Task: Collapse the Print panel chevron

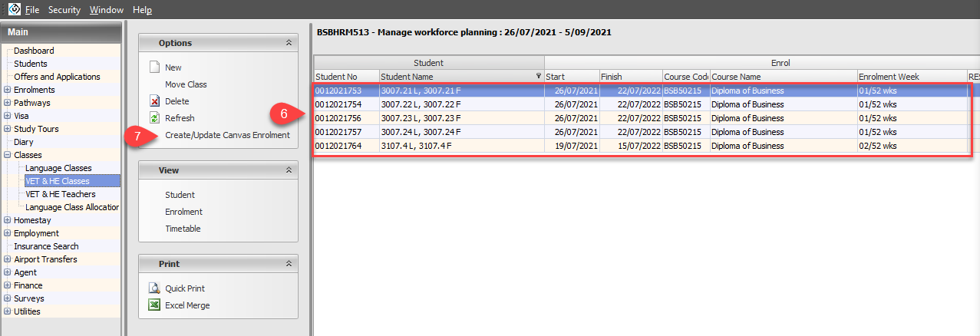Action: tap(289, 264)
